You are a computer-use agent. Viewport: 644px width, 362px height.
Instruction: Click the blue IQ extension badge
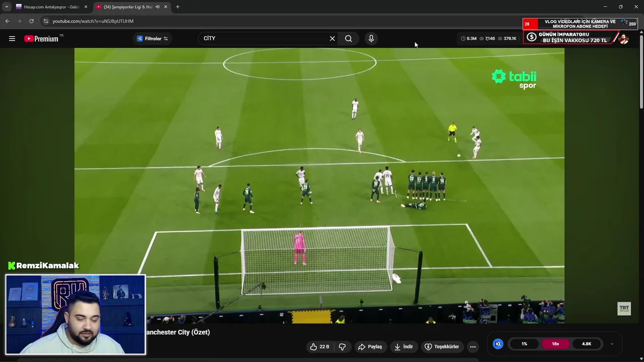click(498, 344)
